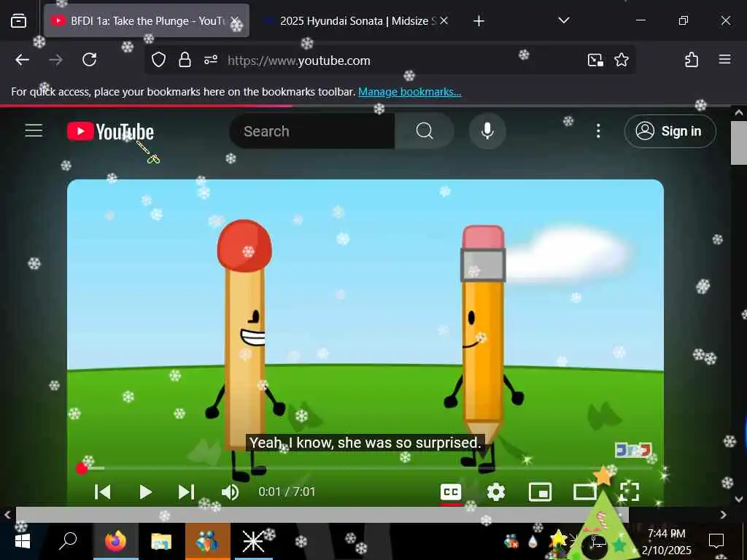Open YouTube settings three-dot menu
The height and width of the screenshot is (560, 747).
tap(598, 131)
